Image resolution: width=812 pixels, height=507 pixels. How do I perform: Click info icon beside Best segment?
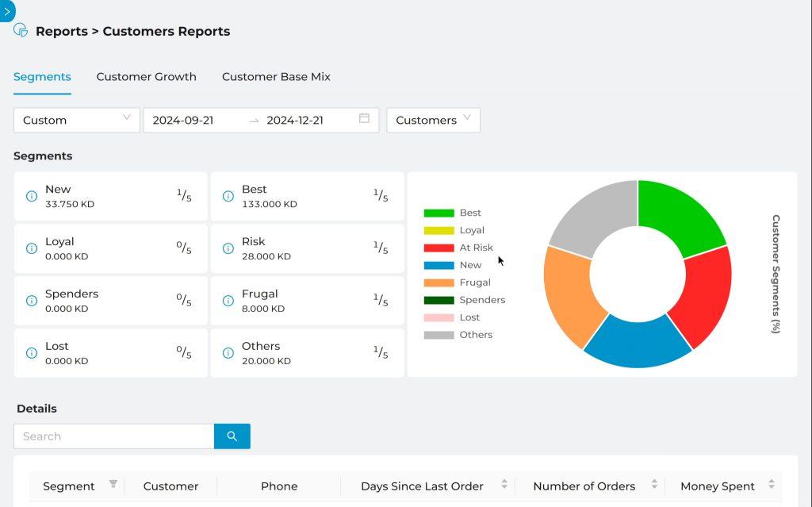coord(228,196)
